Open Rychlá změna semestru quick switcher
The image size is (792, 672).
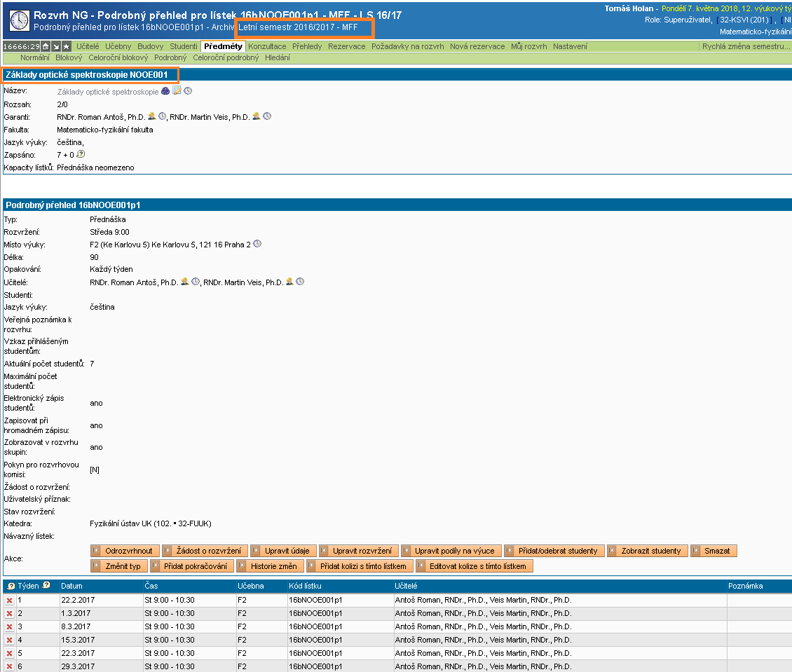[x=745, y=46]
